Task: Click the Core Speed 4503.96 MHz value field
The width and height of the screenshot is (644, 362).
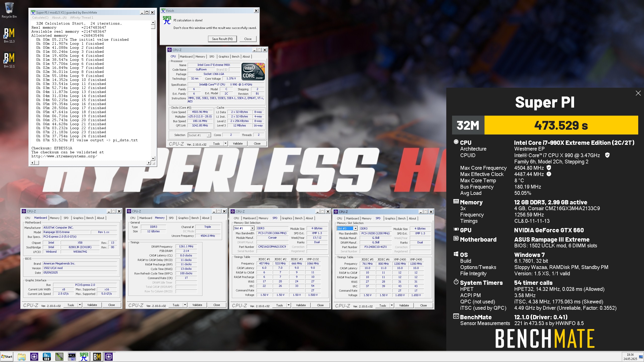Action: (200, 112)
